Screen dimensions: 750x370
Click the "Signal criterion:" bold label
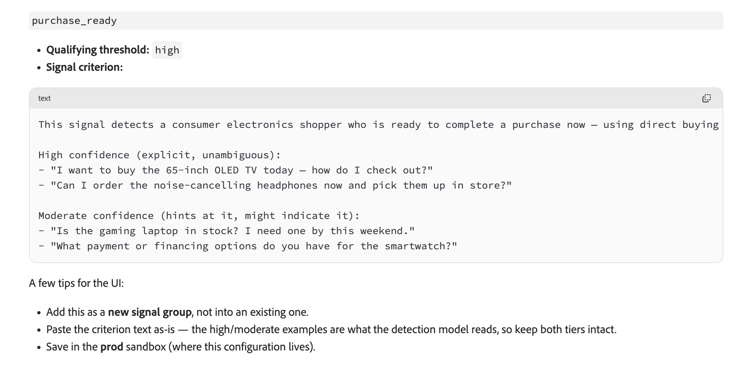(84, 67)
